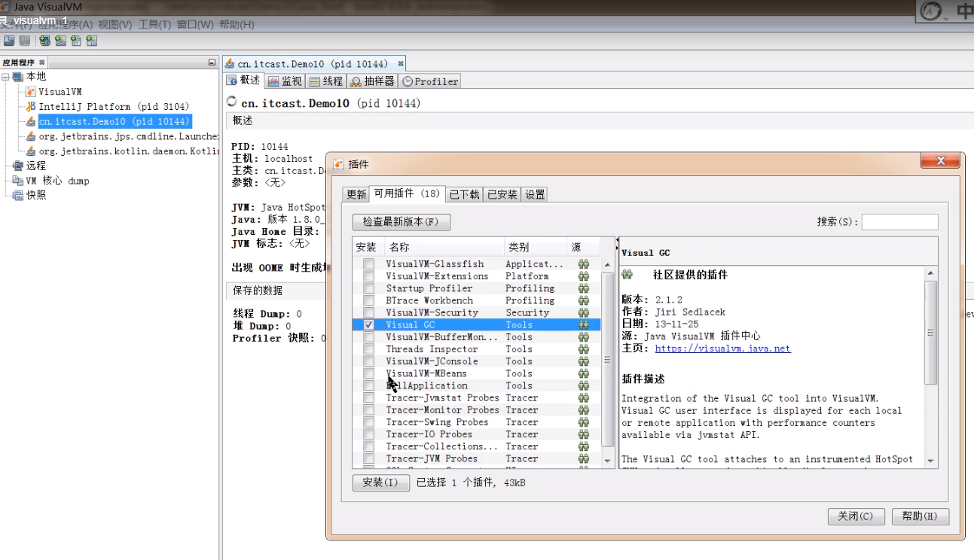Click the source icon of Tracer-Monitor Probes row

point(583,409)
